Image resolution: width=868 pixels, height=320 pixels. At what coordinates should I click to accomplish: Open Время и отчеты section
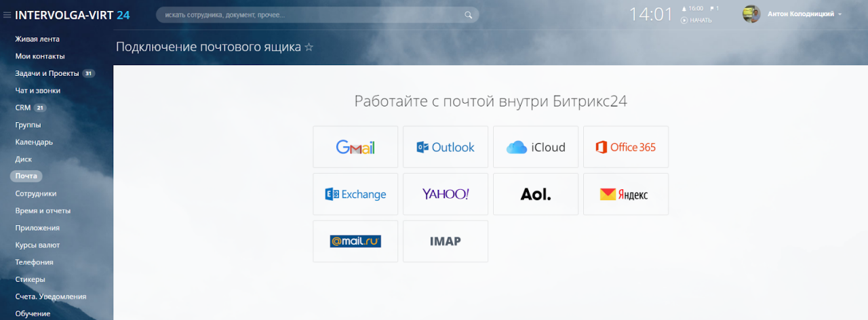pos(43,211)
